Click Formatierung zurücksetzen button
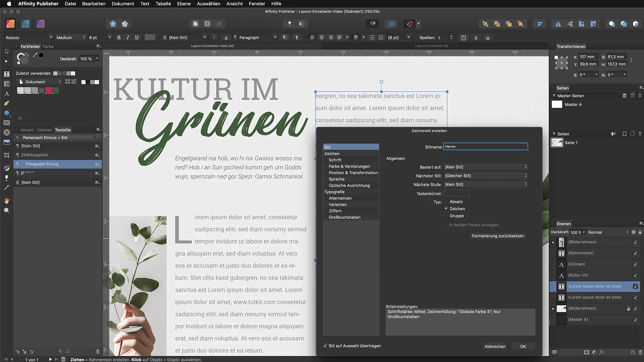 pyautogui.click(x=497, y=236)
